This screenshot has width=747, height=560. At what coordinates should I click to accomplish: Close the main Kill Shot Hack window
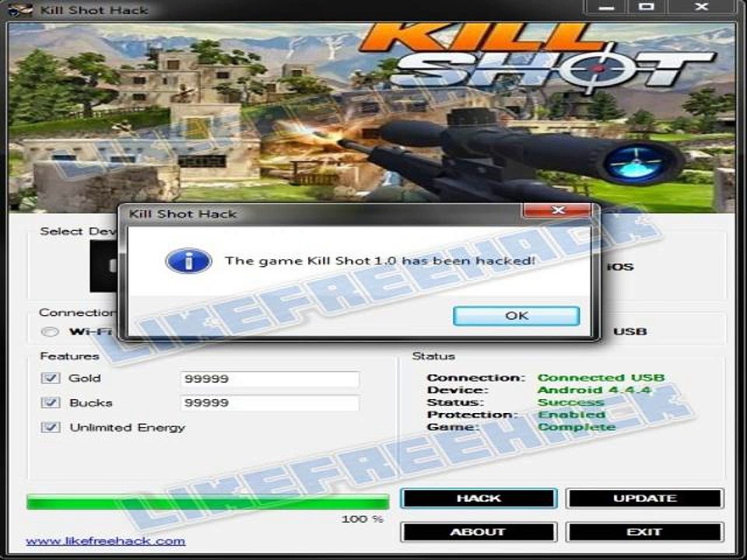702,7
